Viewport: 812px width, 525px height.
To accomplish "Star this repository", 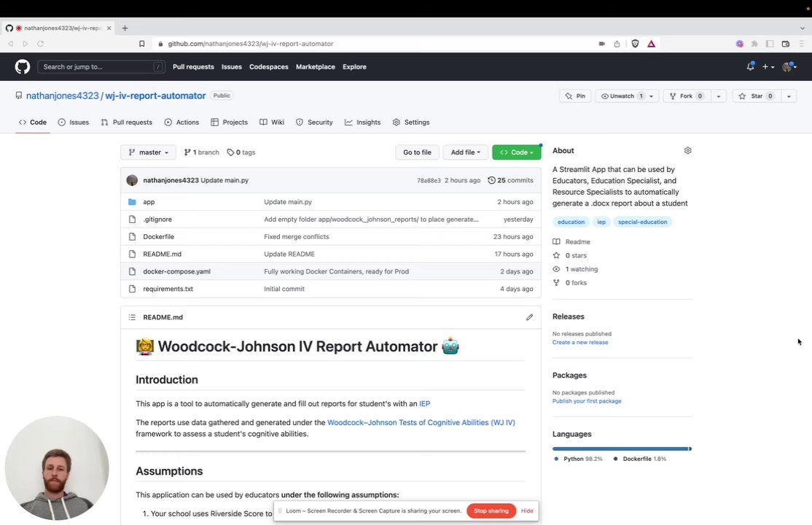I will point(757,96).
